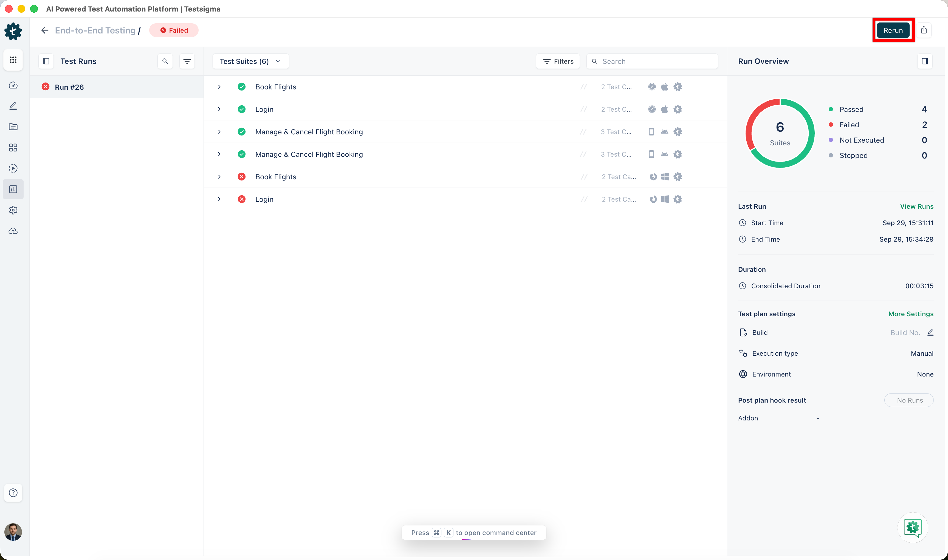Click the share export icon next to Rerun
This screenshot has width=948, height=560.
[924, 30]
